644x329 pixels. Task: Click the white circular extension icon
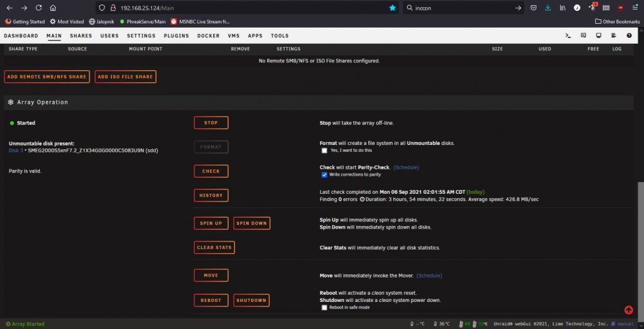point(577,8)
